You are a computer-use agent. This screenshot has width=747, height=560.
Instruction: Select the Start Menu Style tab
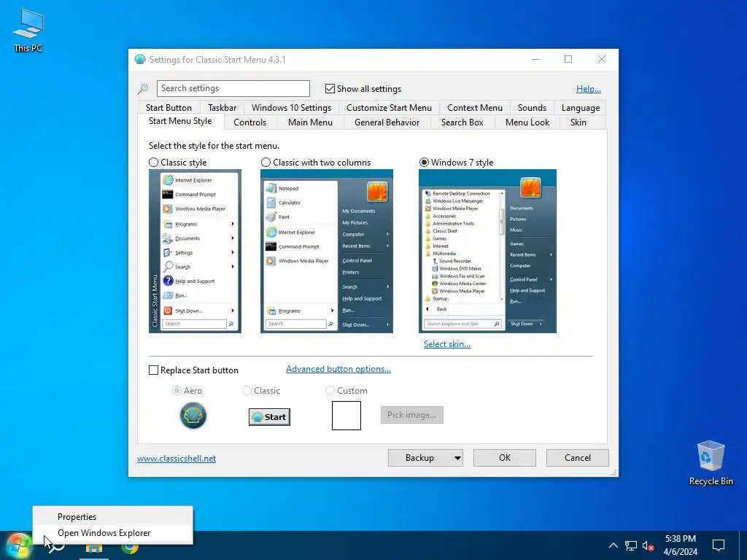[180, 121]
